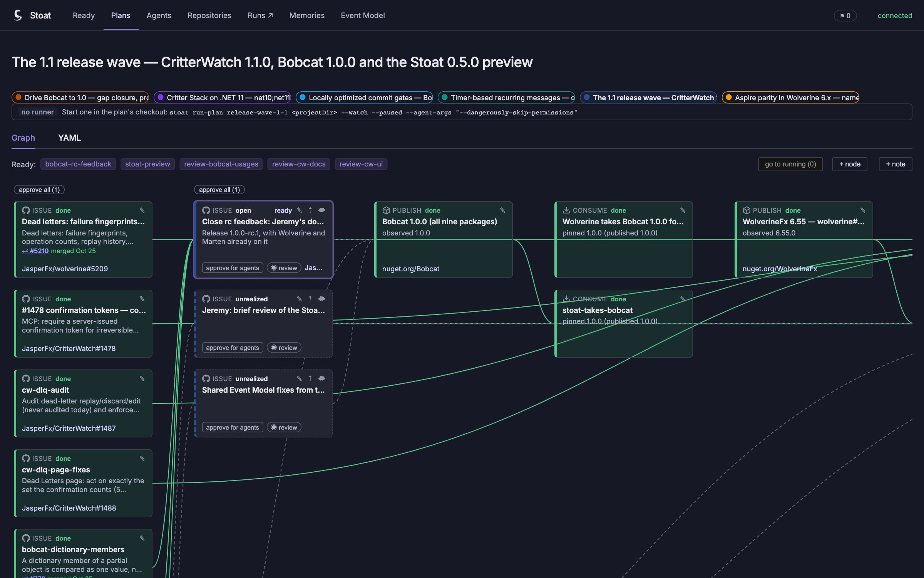Open the nuget.org/Bobcat link

tap(410, 269)
